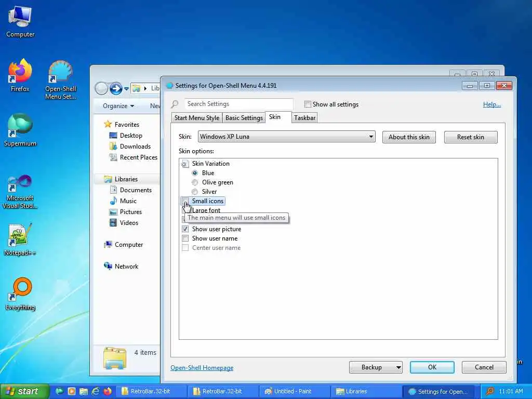This screenshot has height=399, width=532.
Task: Choose the Silver skin variation
Action: click(195, 192)
